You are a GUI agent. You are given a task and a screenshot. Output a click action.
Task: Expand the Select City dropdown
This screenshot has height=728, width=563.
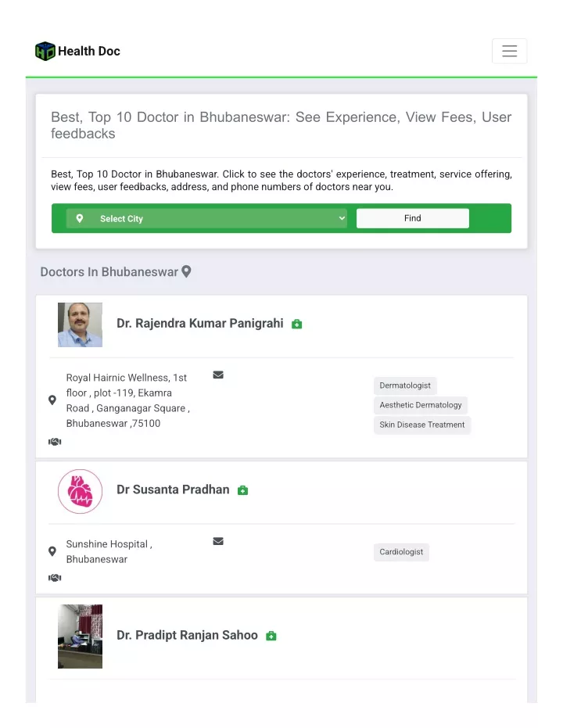pos(206,218)
